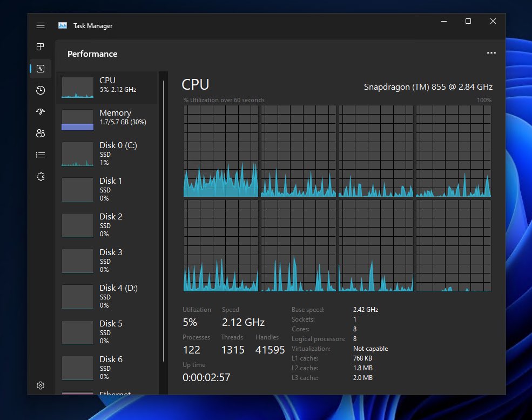
Task: Click the L3 cache value 2.0 MB
Action: coord(363,377)
